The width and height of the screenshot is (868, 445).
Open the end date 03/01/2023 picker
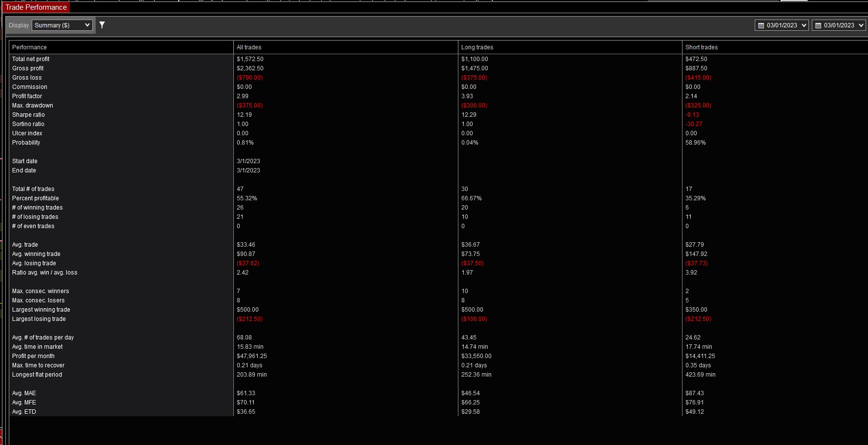(839, 25)
